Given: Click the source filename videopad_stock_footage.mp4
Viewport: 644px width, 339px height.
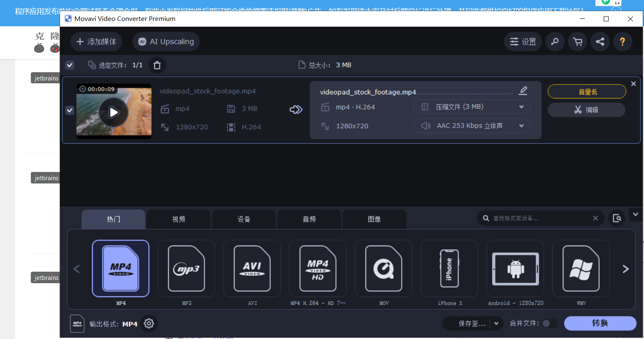Looking at the screenshot, I should point(208,91).
